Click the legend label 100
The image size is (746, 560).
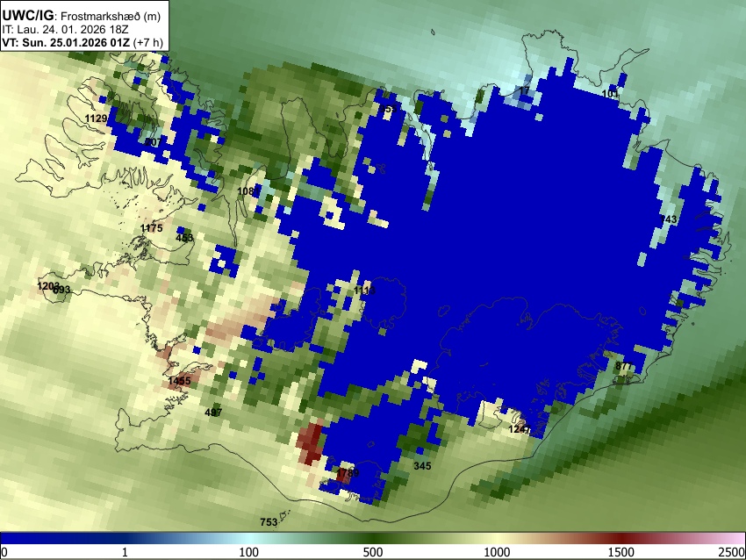249,552
